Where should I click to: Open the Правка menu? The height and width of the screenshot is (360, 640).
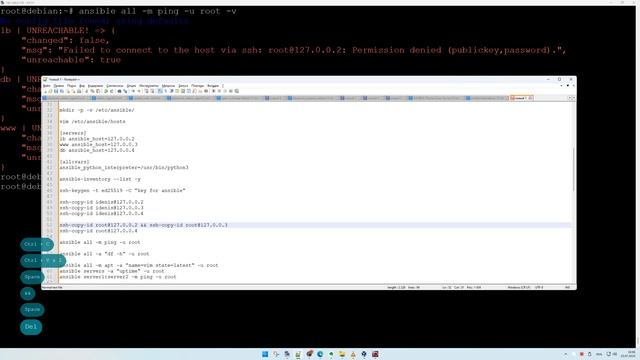click(58, 86)
